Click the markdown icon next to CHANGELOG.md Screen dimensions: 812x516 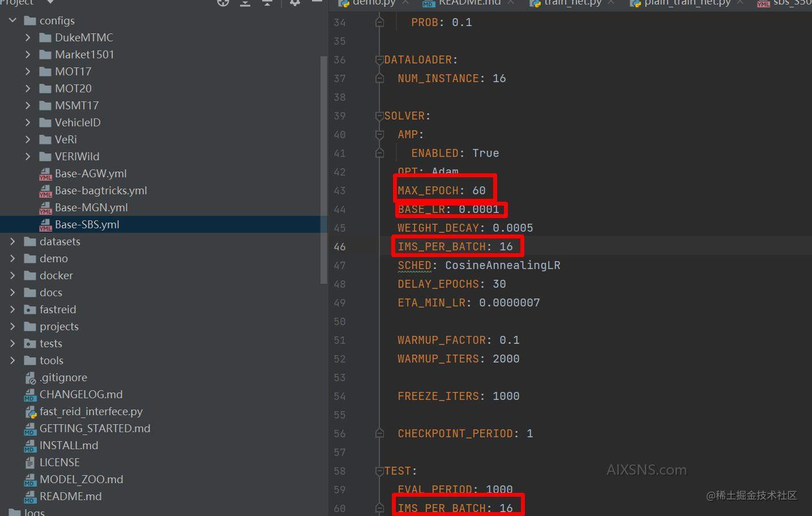coord(30,395)
